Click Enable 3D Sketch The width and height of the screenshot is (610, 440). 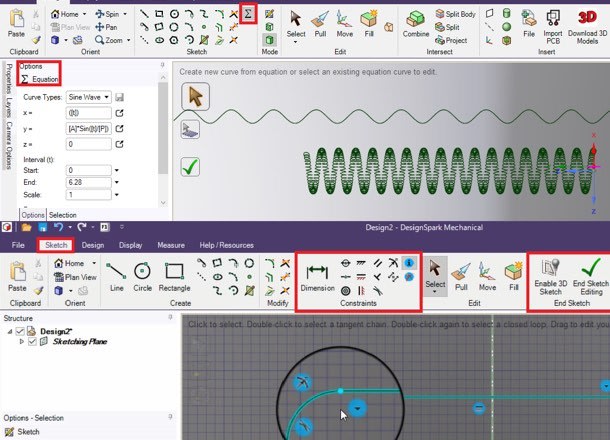(550, 277)
